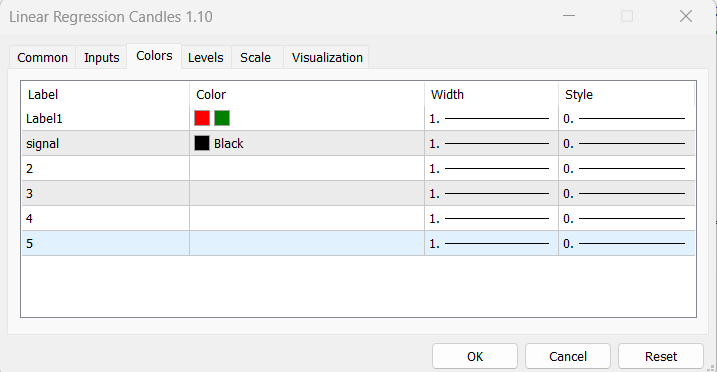Close the Linear Regression Candles dialog
717x372 pixels.
pyautogui.click(x=686, y=16)
